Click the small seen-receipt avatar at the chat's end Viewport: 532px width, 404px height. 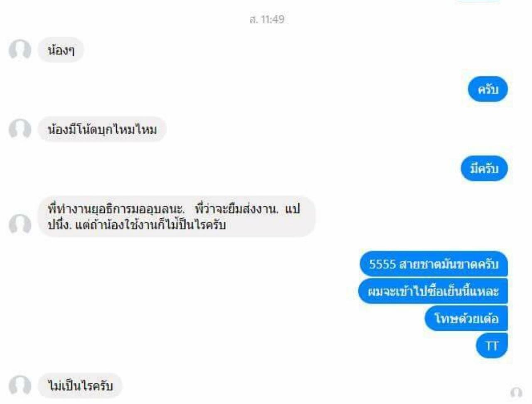click(x=517, y=392)
